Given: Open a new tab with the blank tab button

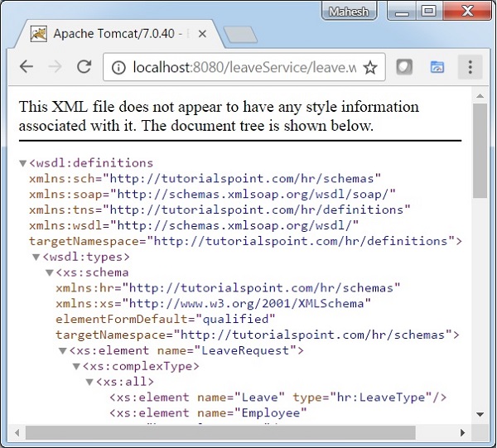Looking at the screenshot, I should [x=240, y=35].
